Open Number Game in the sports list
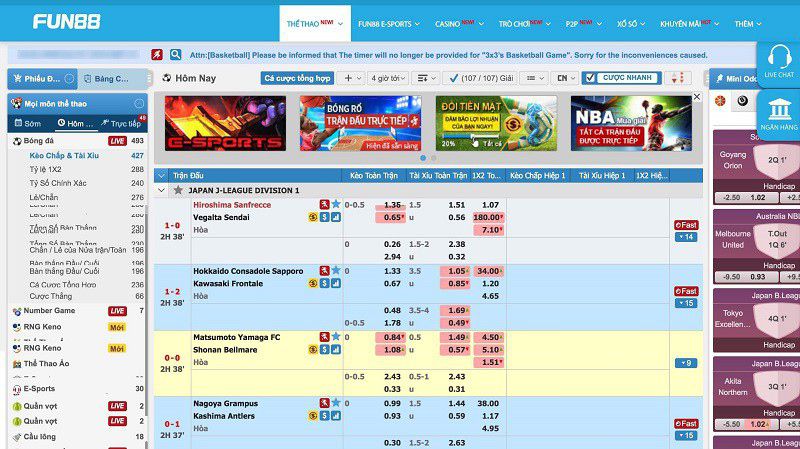This screenshot has width=800, height=449. (x=49, y=310)
